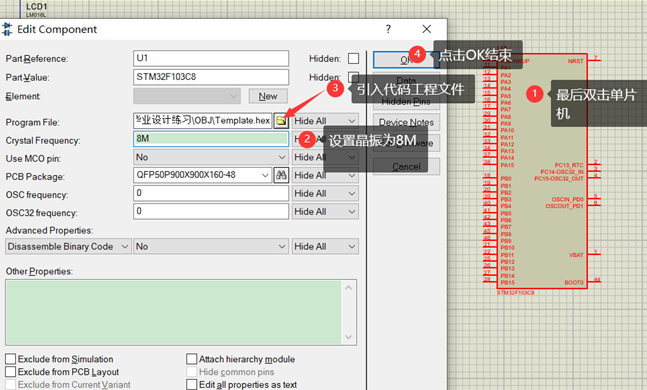Focus the Crystal Frequency 8M field

point(211,139)
